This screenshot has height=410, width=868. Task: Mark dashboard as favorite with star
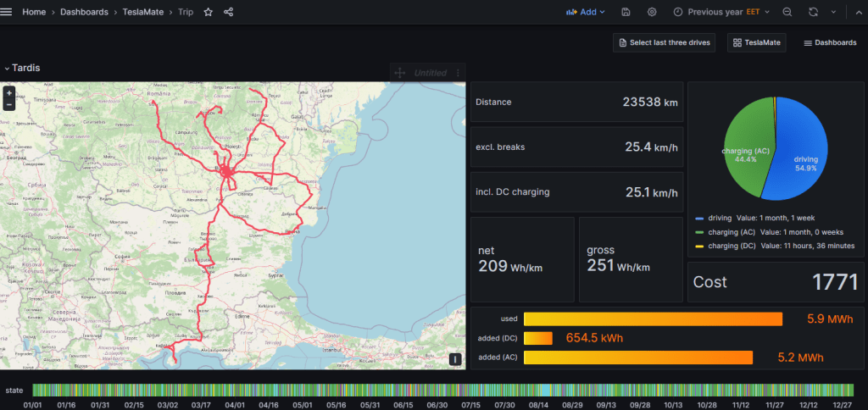(x=209, y=12)
